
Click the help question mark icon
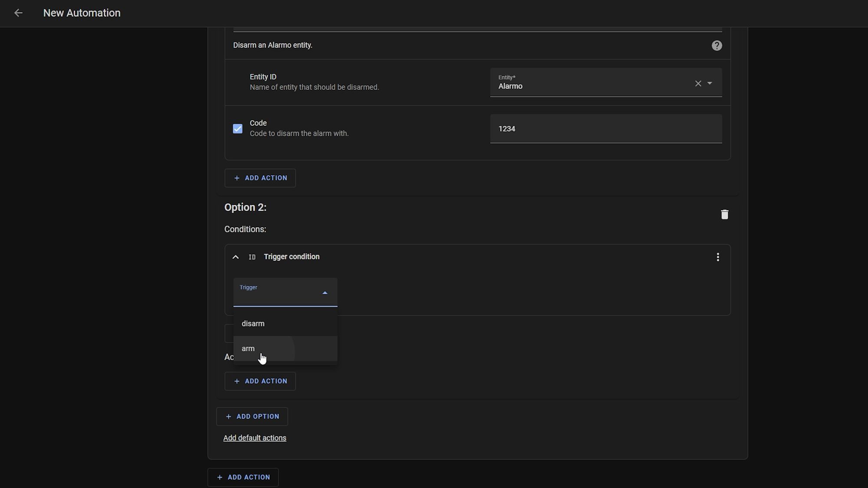(717, 45)
